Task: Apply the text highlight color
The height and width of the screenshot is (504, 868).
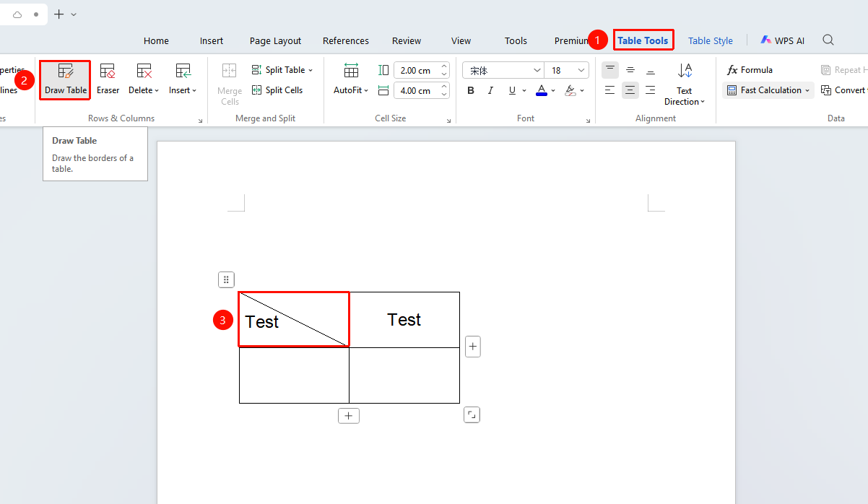Action: click(570, 90)
